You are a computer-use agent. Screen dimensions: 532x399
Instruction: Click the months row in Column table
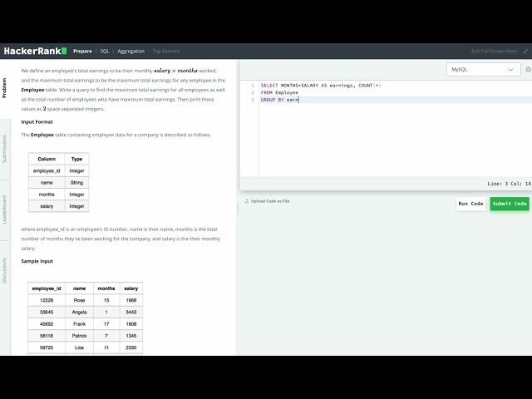pyautogui.click(x=59, y=195)
